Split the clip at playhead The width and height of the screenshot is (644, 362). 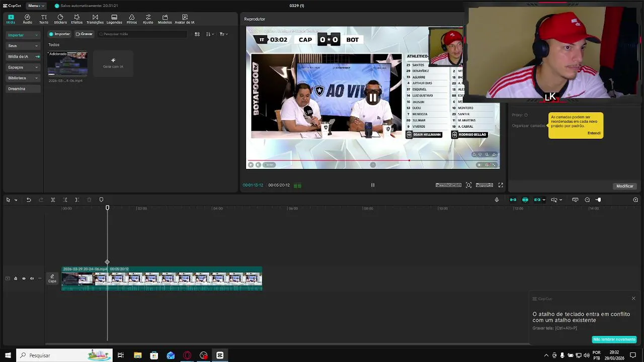pos(53,200)
